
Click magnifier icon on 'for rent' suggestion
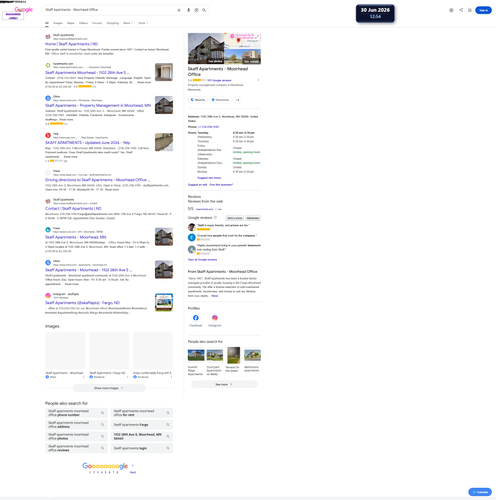tap(168, 413)
